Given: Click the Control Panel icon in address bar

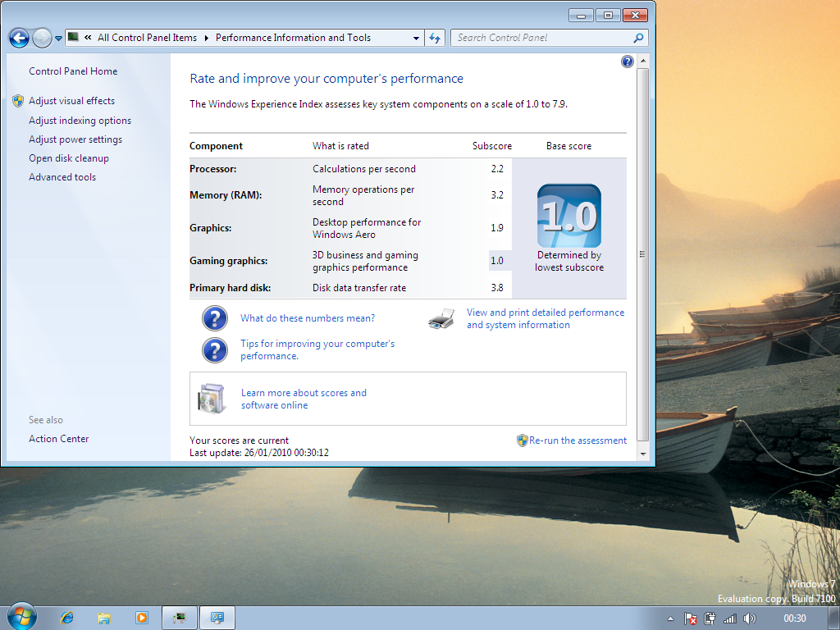Looking at the screenshot, I should click(73, 38).
